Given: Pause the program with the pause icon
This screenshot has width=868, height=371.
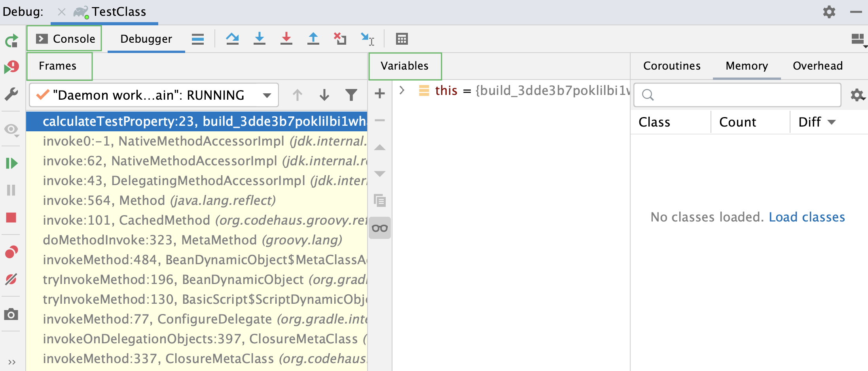Looking at the screenshot, I should [11, 190].
